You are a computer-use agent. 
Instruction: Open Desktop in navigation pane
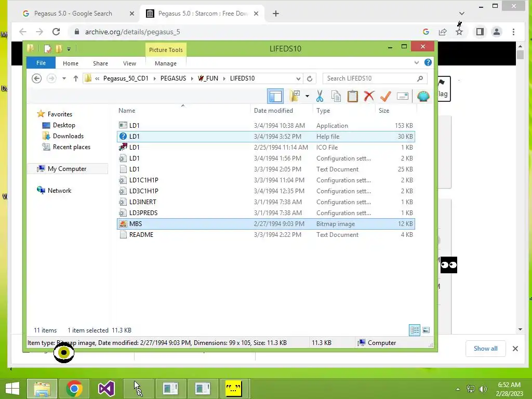(x=64, y=125)
